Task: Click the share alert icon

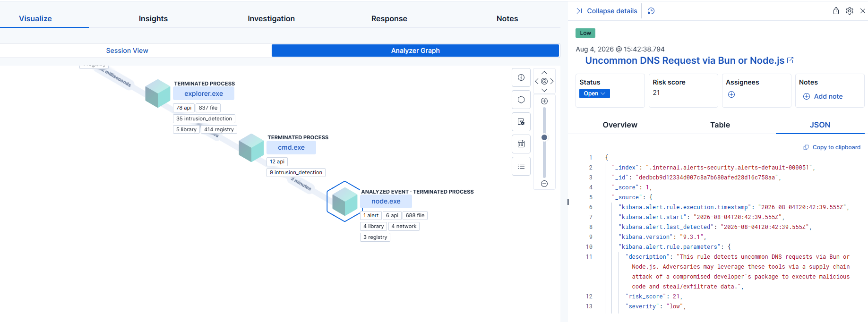Action: coord(836,11)
